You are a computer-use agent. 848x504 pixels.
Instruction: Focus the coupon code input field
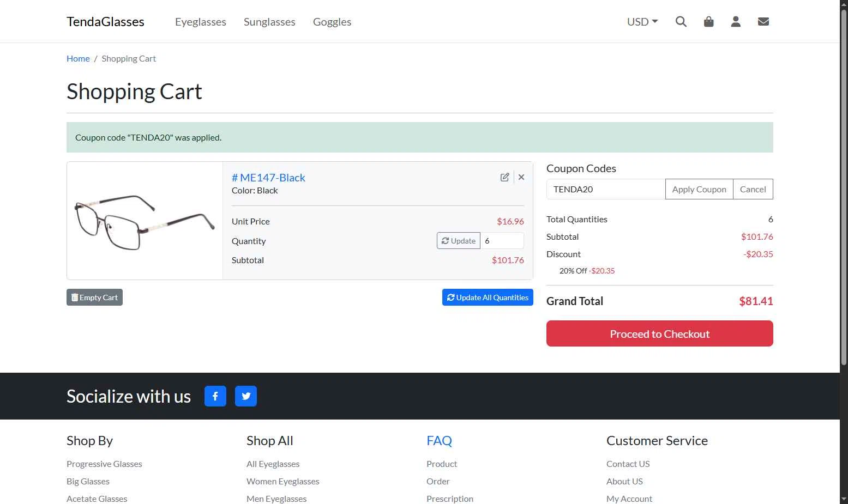point(606,189)
